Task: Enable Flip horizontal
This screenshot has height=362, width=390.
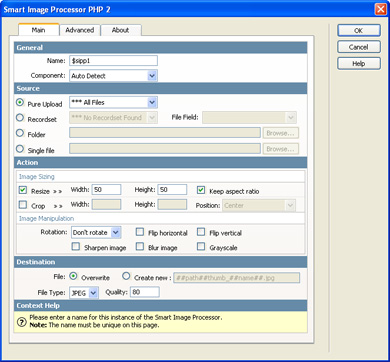Action: point(140,232)
